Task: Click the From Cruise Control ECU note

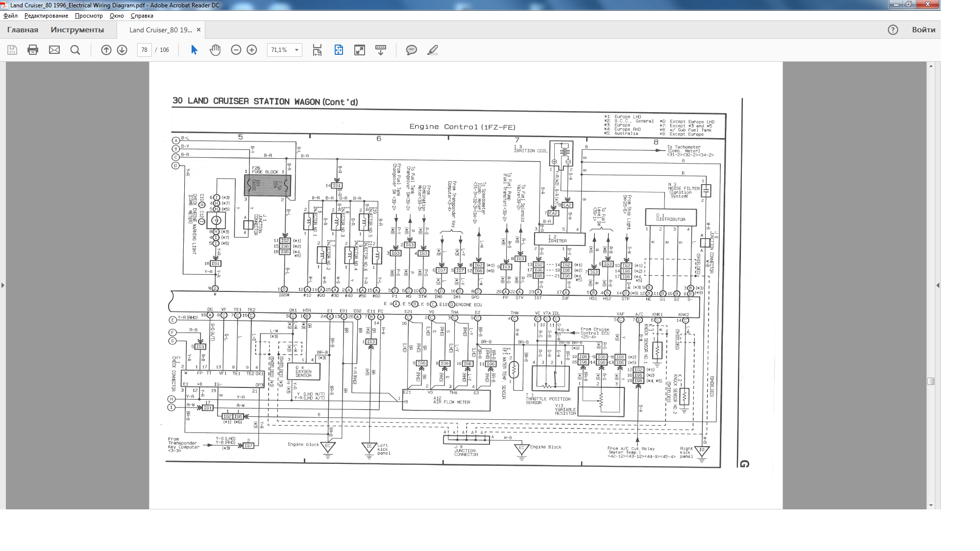Action: click(595, 333)
